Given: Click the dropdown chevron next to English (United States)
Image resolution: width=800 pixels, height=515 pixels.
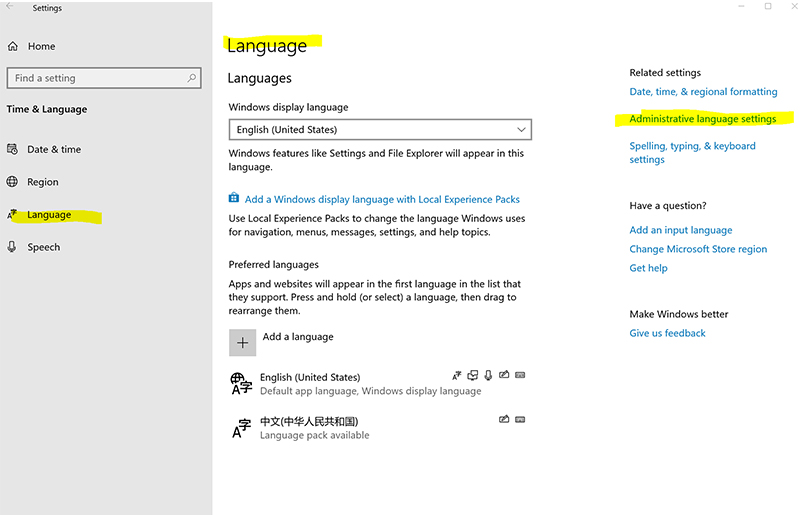Looking at the screenshot, I should coord(521,130).
